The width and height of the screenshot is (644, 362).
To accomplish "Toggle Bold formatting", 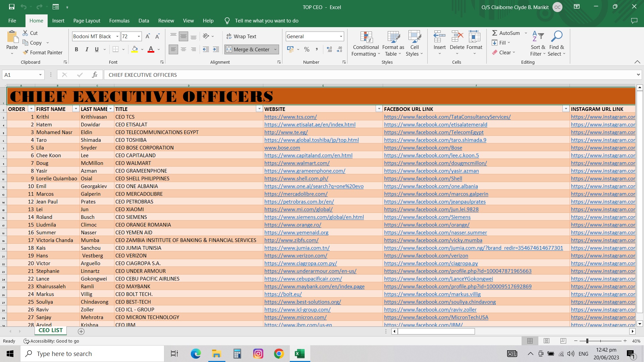I will [76, 49].
